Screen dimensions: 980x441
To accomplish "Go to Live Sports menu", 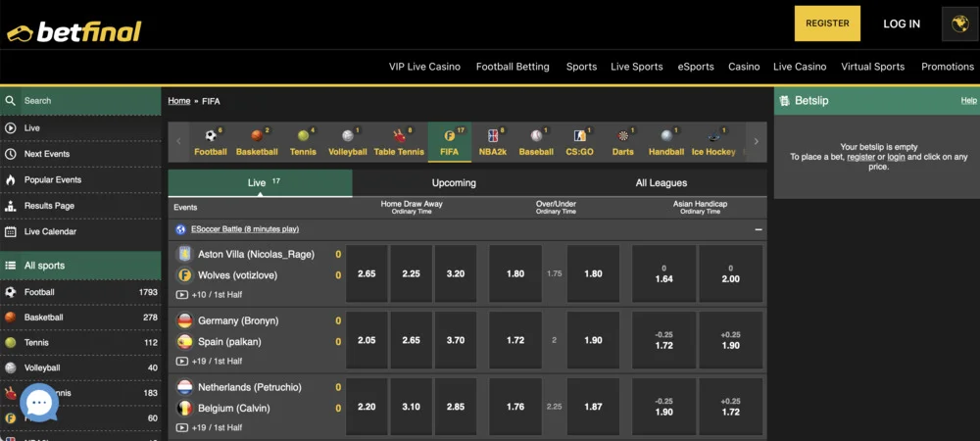I will click(636, 67).
